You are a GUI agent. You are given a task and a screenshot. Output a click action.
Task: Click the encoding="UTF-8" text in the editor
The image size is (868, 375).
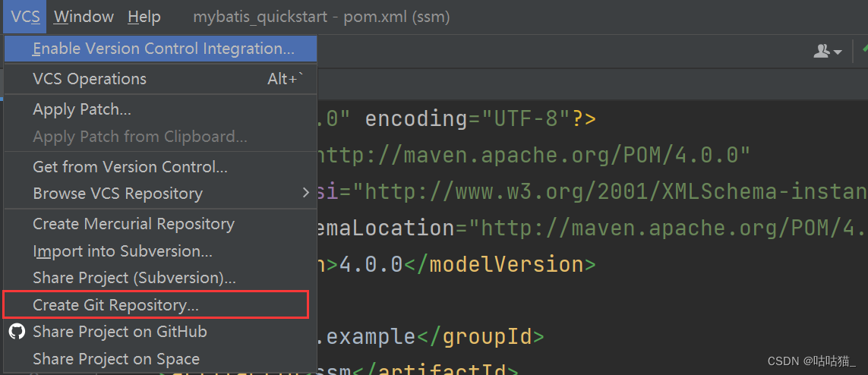tap(467, 119)
